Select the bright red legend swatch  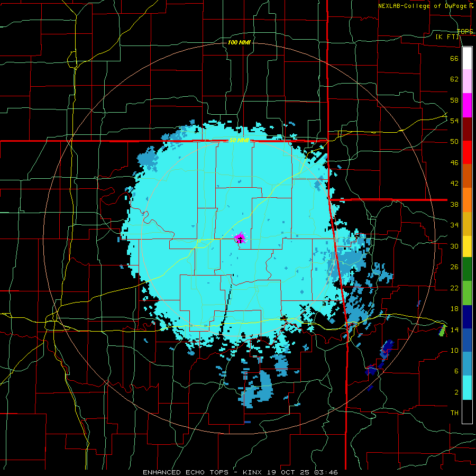[x=467, y=152]
